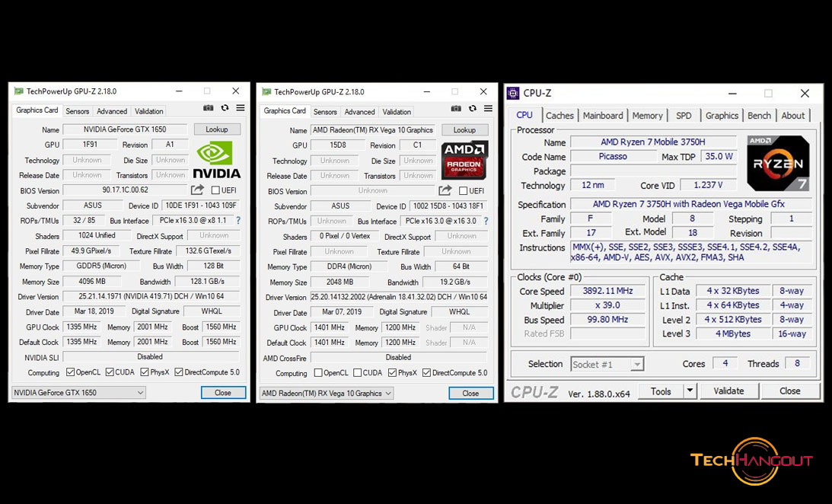832x504 pixels.
Task: Open the NVIDIA GeForce GTX 1650 GPU selector dropdown
Action: [x=78, y=393]
